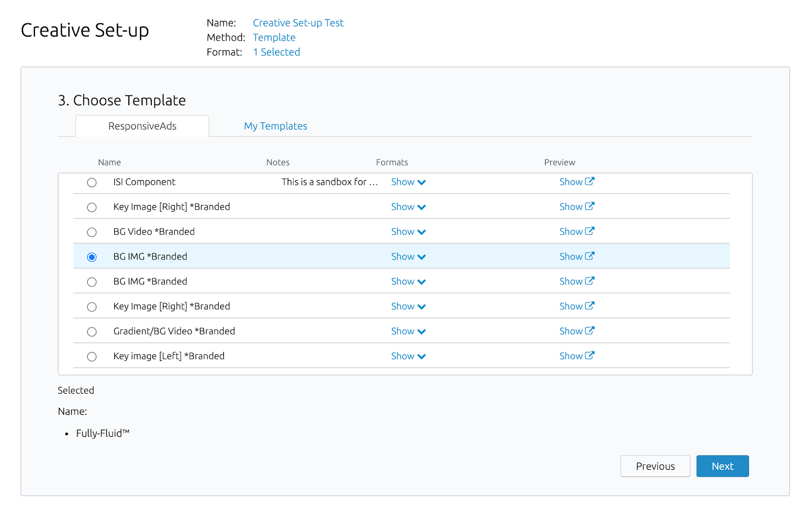Click the Template method link
The width and height of the screenshot is (812, 521).
[274, 38]
